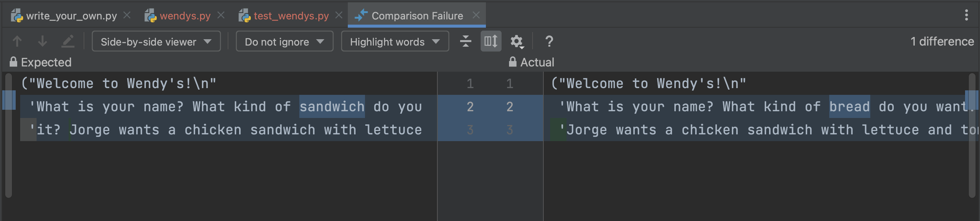This screenshot has width=980, height=221.
Task: Click the change marker on the left scrollbar
Action: (8, 100)
